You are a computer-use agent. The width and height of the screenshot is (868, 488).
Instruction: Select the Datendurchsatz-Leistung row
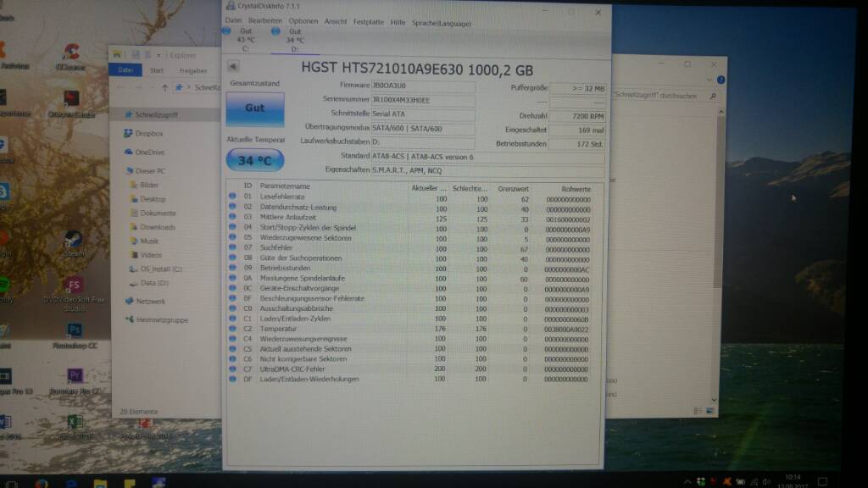pos(410,208)
